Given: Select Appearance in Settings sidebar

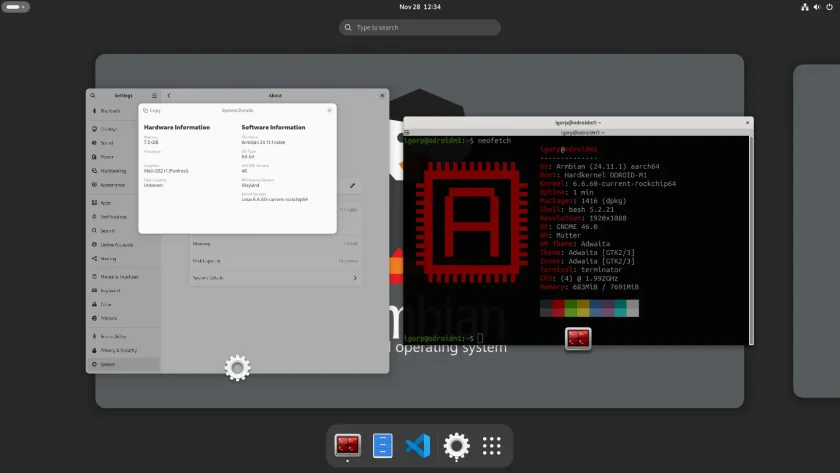Looking at the screenshot, I should click(123, 185).
